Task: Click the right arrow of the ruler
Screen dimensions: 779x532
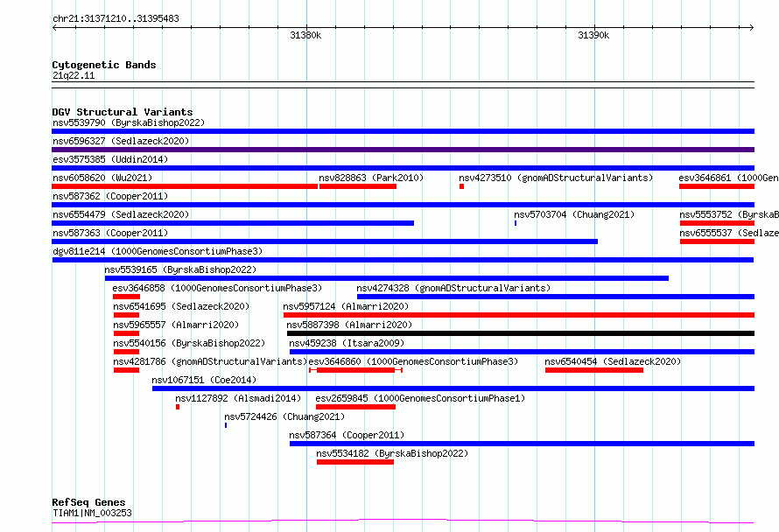Action: tap(751, 27)
